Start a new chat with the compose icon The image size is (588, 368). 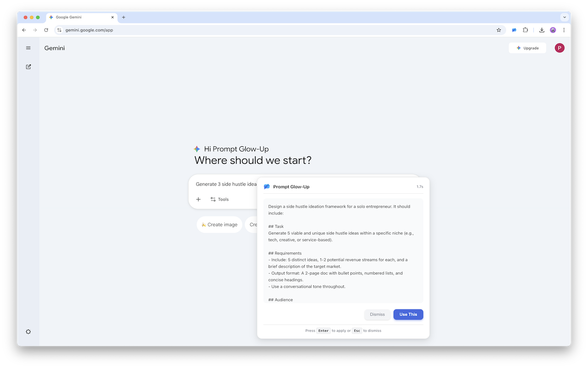(28, 67)
